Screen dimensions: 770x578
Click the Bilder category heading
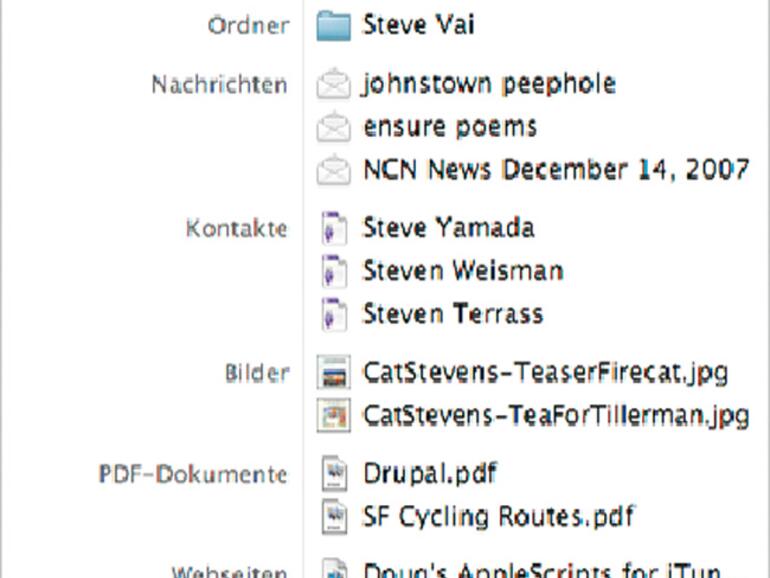[257, 374]
